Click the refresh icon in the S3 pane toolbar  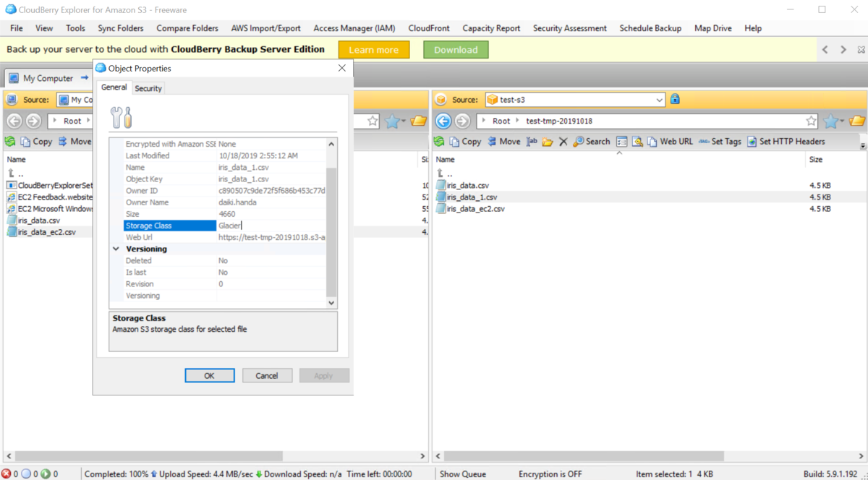[x=439, y=142]
